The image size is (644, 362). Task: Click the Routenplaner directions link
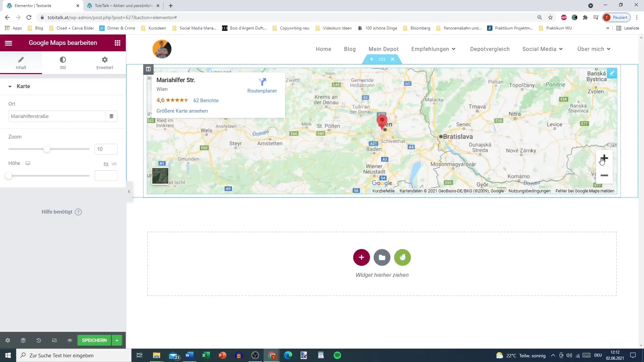pyautogui.click(x=262, y=86)
